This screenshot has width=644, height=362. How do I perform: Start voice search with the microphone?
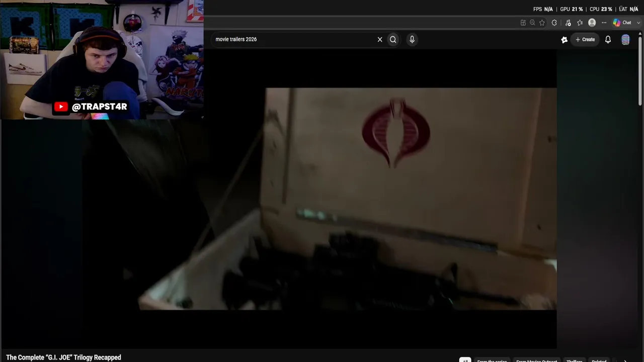tap(412, 39)
